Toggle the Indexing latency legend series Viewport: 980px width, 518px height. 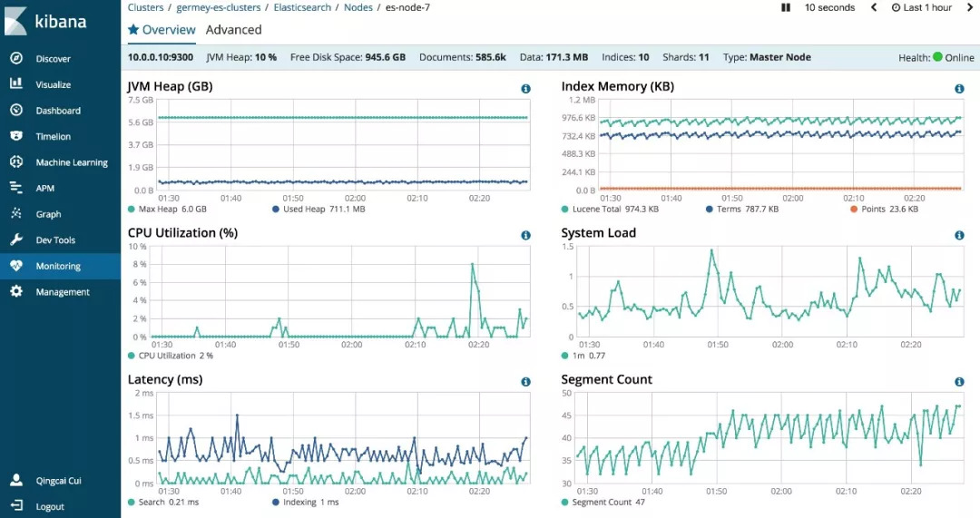306,502
